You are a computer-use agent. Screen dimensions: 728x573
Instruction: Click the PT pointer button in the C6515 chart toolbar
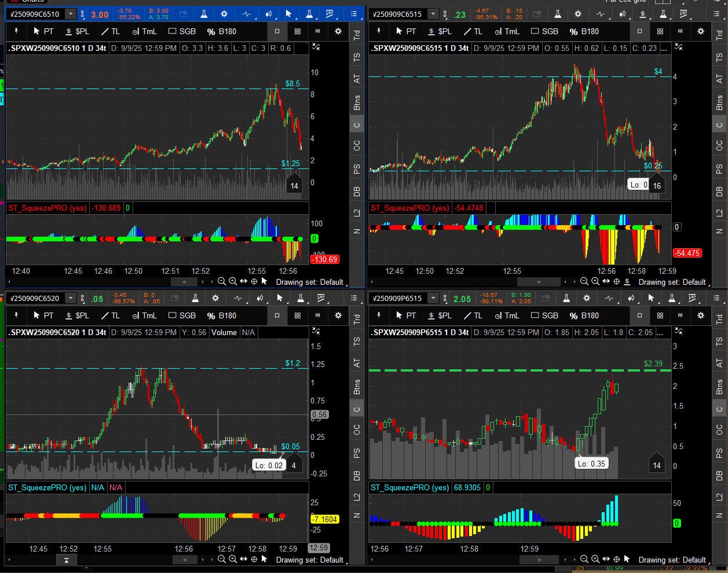[x=405, y=31]
